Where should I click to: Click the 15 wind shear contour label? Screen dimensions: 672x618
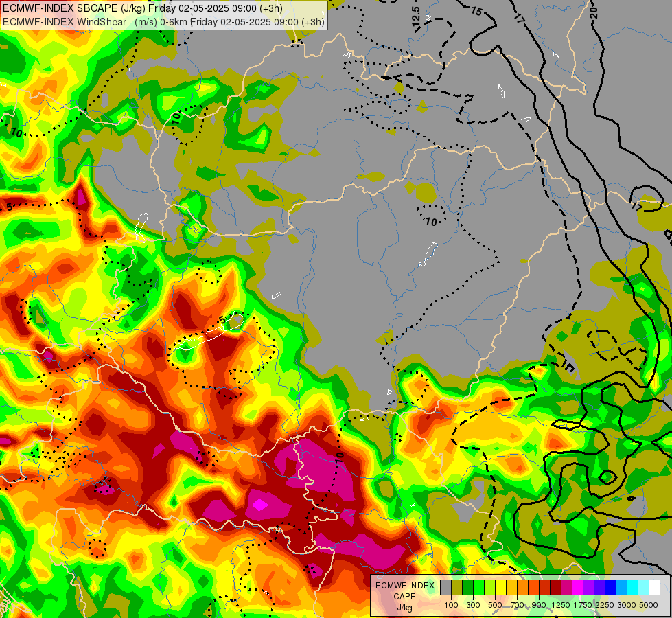click(x=476, y=11)
